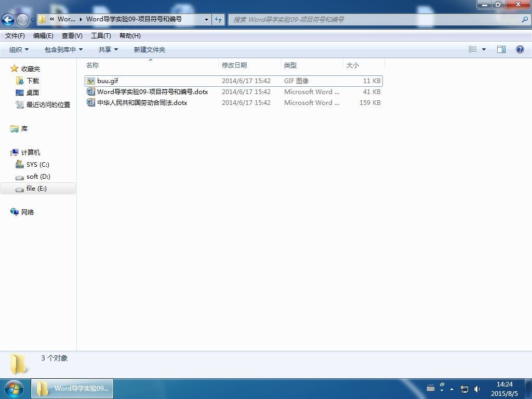Click the 159 KB size cell
This screenshot has height=399, width=532.
point(370,102)
